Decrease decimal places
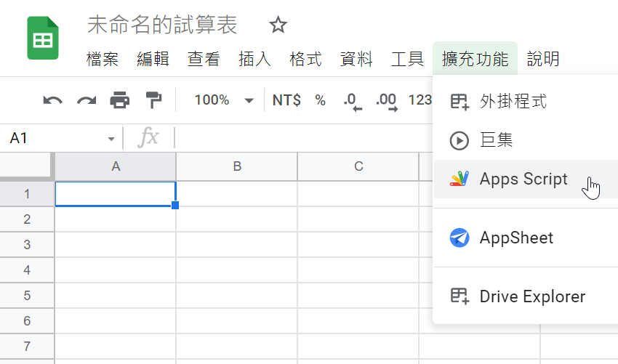The height and width of the screenshot is (364, 618). click(353, 101)
